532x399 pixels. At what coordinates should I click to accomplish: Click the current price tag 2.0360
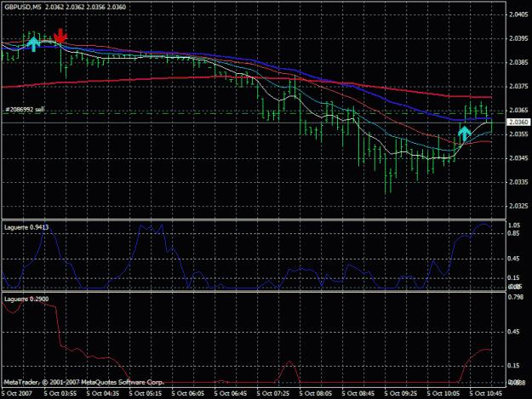tap(518, 122)
